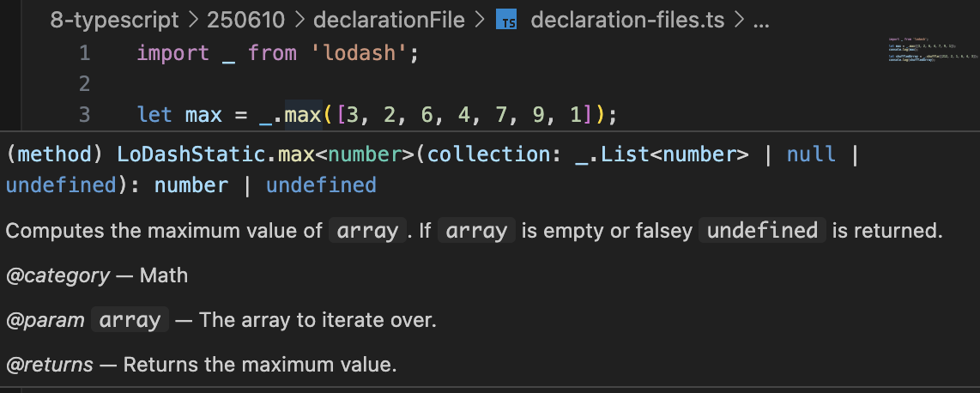Click the 'let' keyword on line 3
Viewport: 980px width, 393px height.
coord(154,115)
